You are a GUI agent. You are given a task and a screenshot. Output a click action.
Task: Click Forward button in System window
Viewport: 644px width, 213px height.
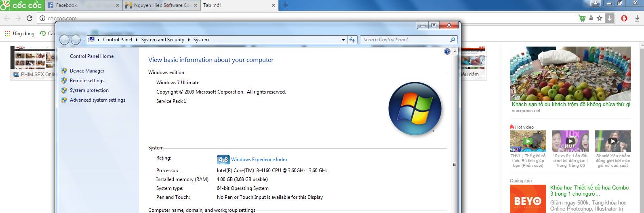76,40
